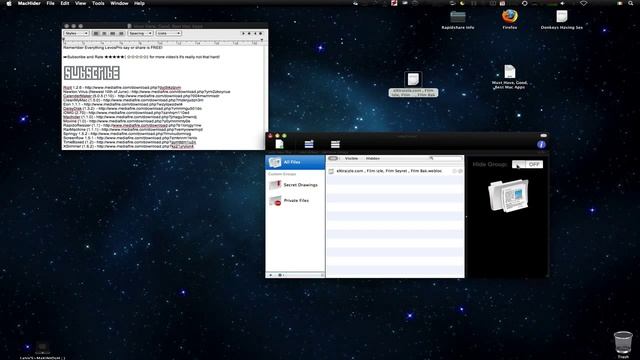This screenshot has height=360, width=640.
Task: Click the Wi-Fi icon in the menu bar
Action: (x=584, y=3)
